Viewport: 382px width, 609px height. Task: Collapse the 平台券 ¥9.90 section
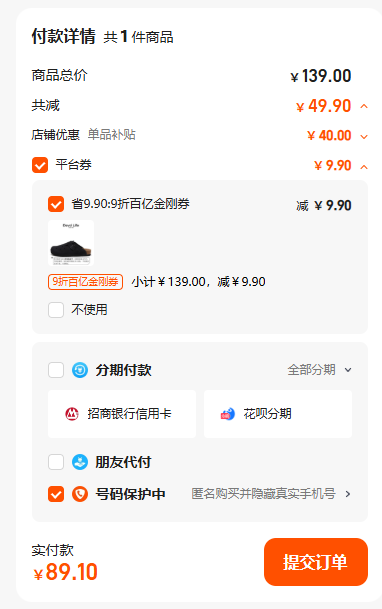click(x=364, y=167)
